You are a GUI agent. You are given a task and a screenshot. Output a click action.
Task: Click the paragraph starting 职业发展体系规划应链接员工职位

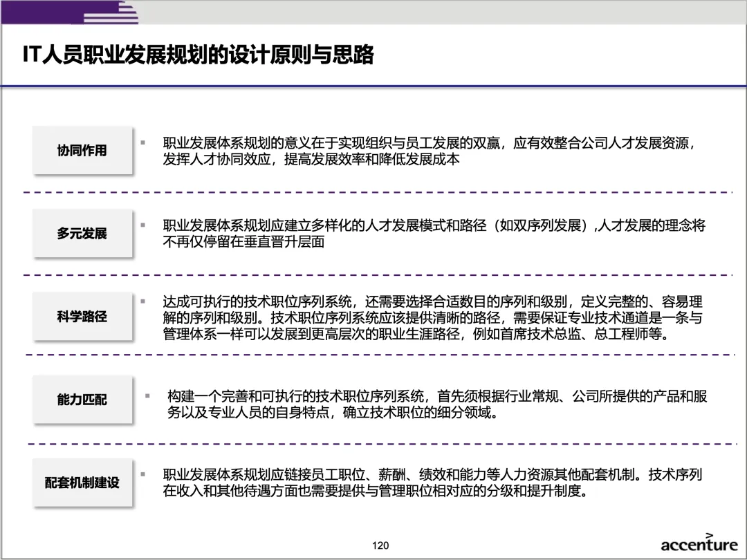tap(432, 483)
